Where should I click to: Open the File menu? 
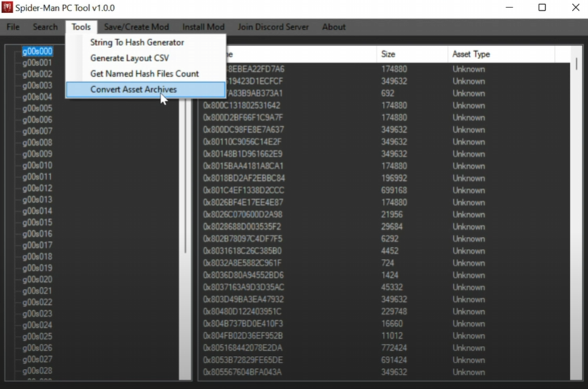point(13,27)
